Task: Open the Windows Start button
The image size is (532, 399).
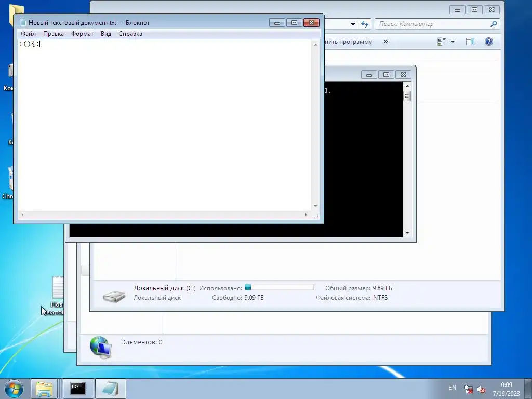Action: (14, 389)
